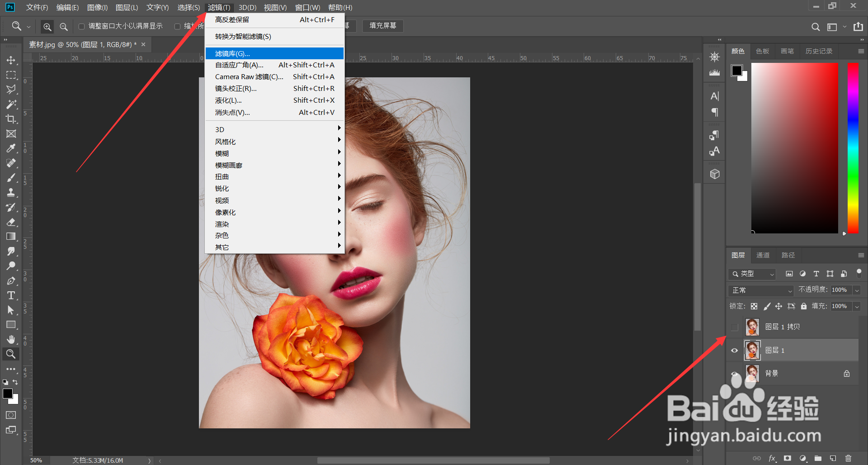Toggle lock all padlock in Layers panel
The image size is (868, 465).
click(804, 306)
